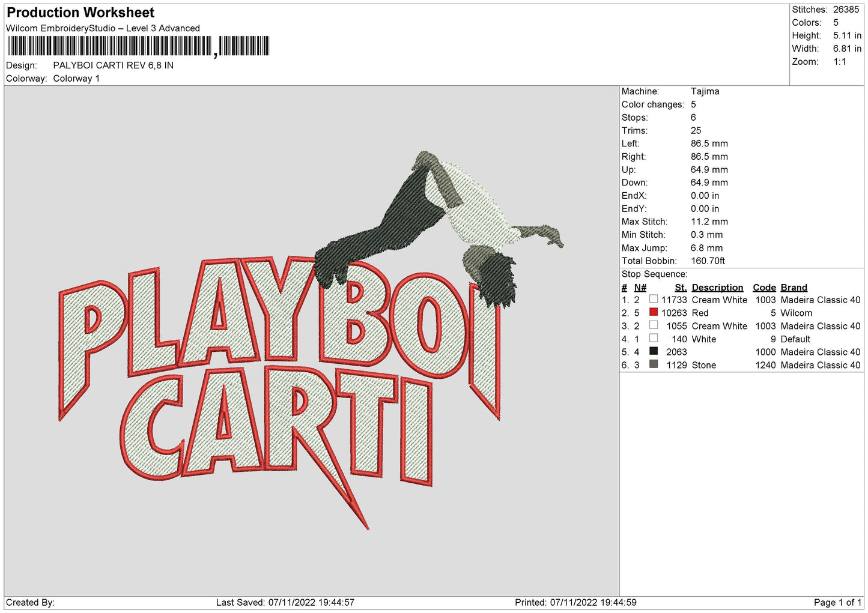
Task: Click stitch count 1055 in row 3
Action: point(676,326)
